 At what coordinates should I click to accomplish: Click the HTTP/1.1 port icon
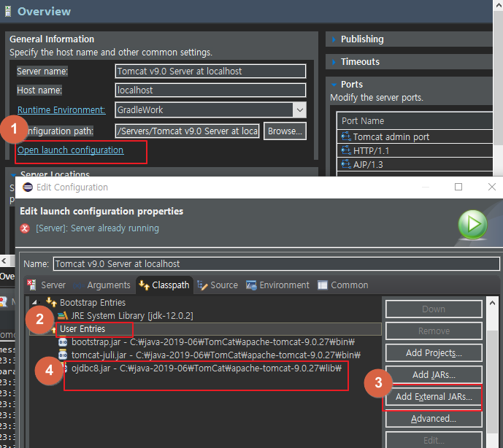tap(346, 150)
